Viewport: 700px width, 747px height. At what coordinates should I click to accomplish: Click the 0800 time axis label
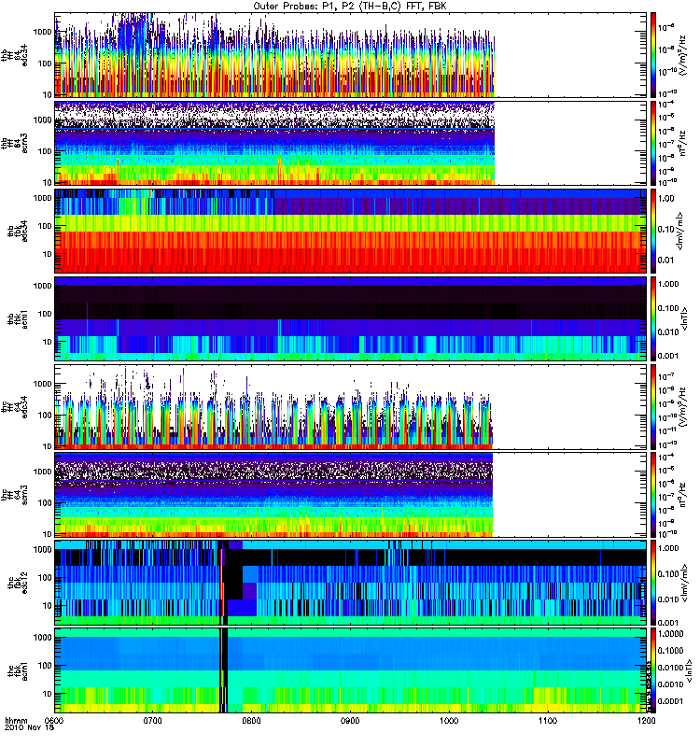click(251, 721)
